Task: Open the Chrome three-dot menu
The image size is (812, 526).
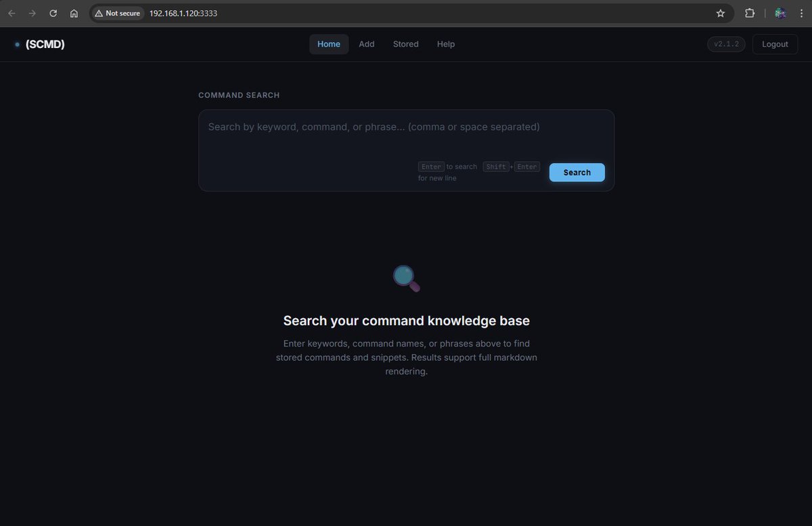Action: tap(801, 13)
